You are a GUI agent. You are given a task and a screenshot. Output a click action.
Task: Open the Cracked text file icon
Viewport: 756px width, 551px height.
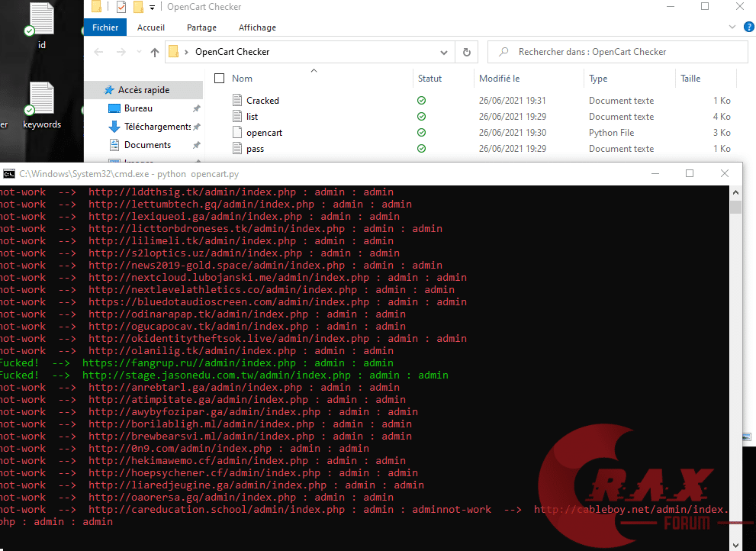click(x=237, y=101)
